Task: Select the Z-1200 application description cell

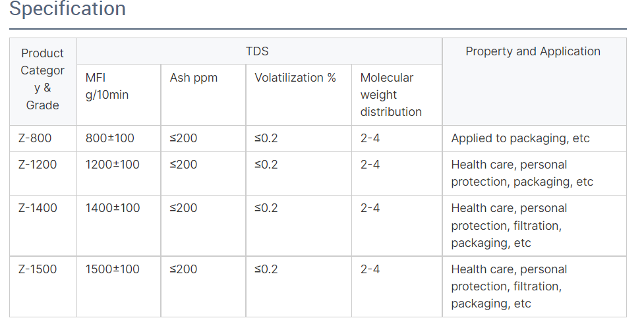Action: click(x=535, y=174)
